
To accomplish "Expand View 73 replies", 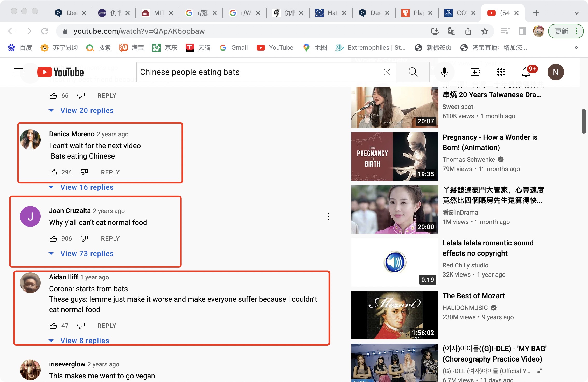I will pos(87,254).
